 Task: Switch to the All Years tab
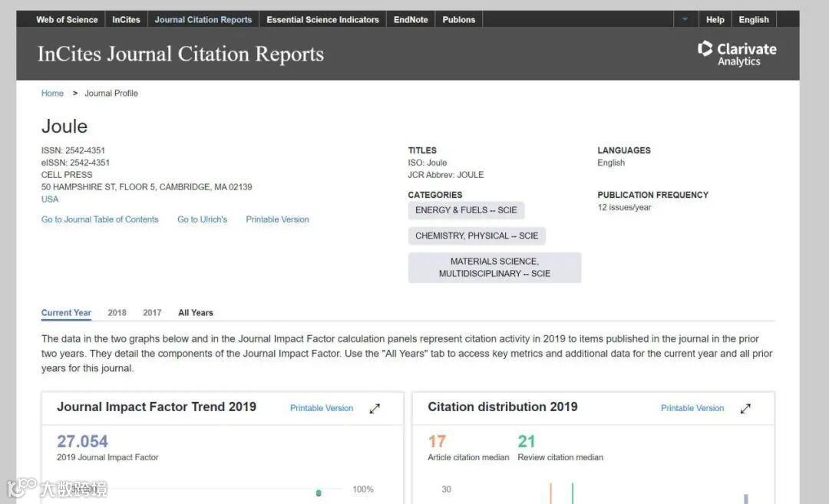tap(196, 313)
